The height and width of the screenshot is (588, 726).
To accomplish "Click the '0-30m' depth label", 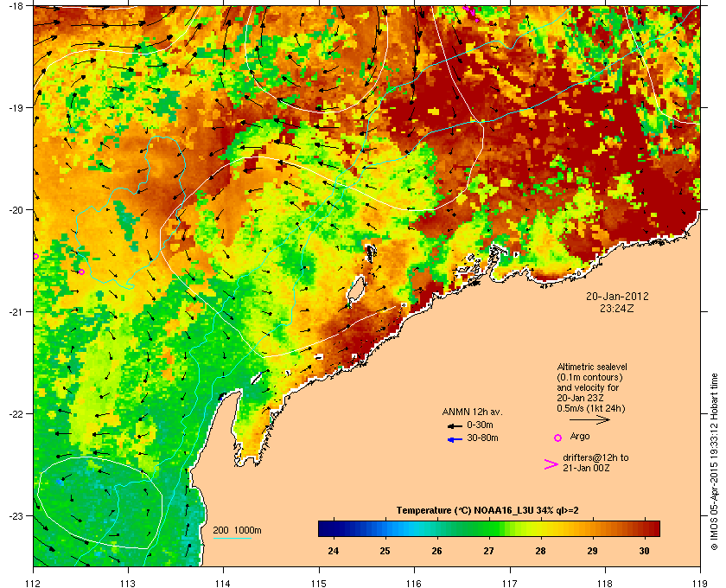I will pyautogui.click(x=481, y=425).
